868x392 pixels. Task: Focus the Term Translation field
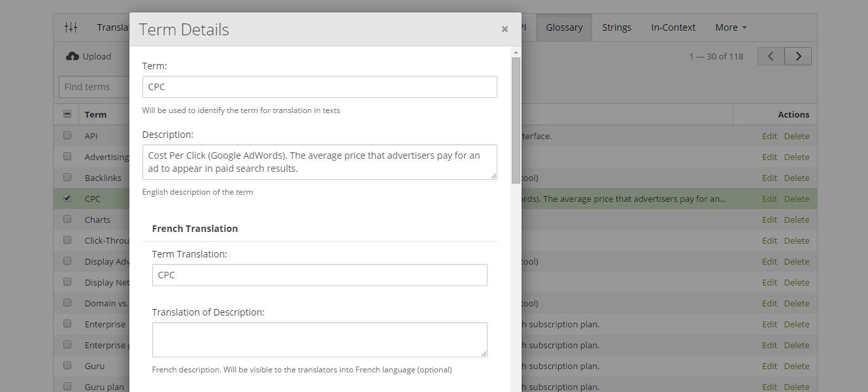point(320,275)
